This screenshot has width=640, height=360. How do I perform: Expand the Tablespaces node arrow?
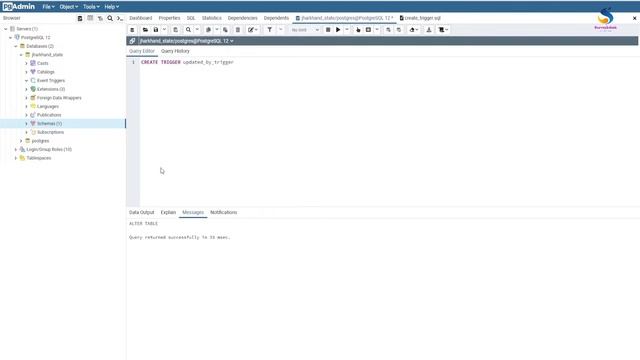click(16, 158)
